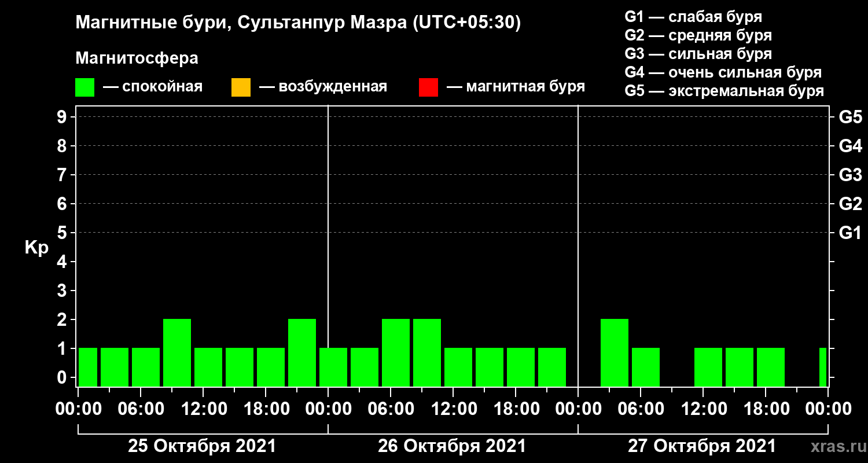The image size is (868, 463).
Task: Click the 'G4 — очень сильная буря' legend line
Action: (723, 72)
